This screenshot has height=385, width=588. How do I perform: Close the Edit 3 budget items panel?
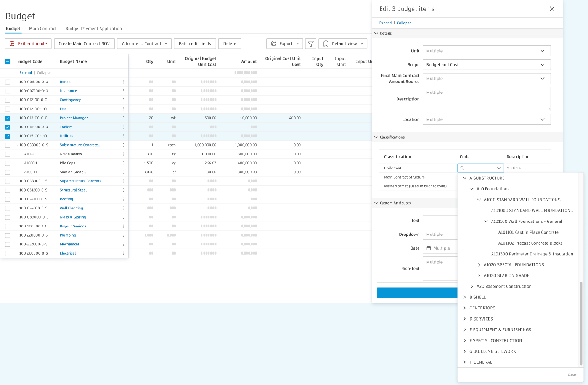pos(552,9)
